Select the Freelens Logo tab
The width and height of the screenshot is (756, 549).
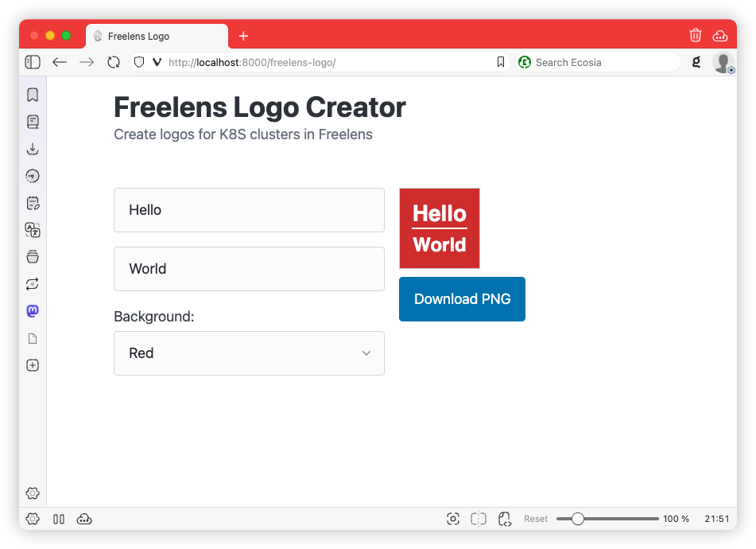pos(157,36)
